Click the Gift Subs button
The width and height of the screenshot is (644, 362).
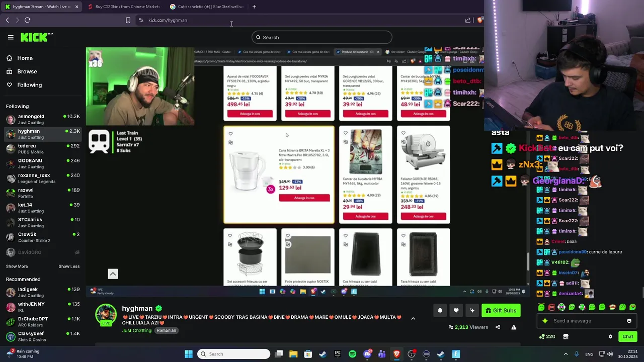[x=501, y=310]
